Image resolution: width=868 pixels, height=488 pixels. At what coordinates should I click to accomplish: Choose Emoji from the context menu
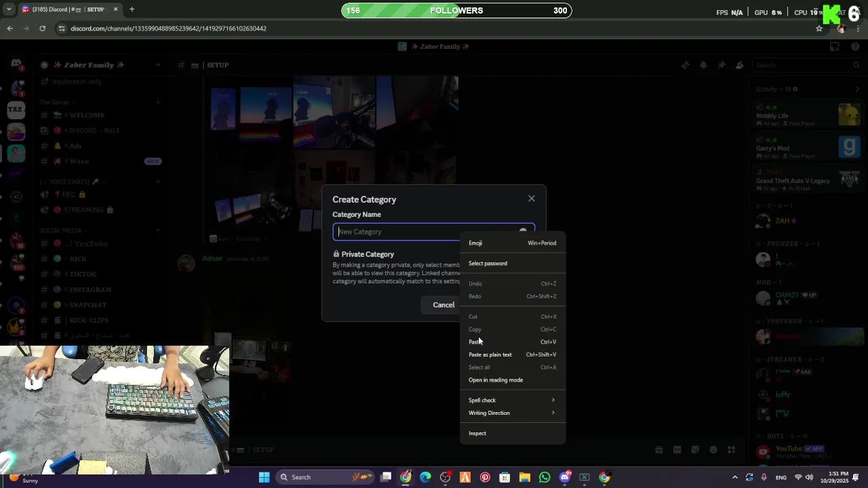(x=513, y=243)
